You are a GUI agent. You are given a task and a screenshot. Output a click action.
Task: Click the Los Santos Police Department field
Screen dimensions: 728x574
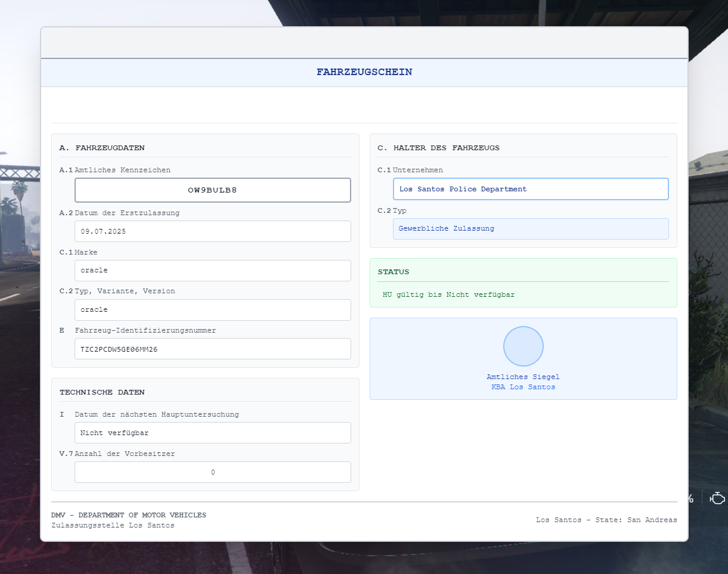click(x=530, y=189)
